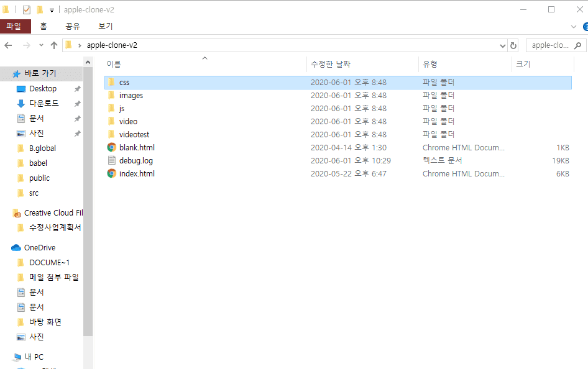Select pinned 사진 in quick access
588x369 pixels.
pos(37,134)
